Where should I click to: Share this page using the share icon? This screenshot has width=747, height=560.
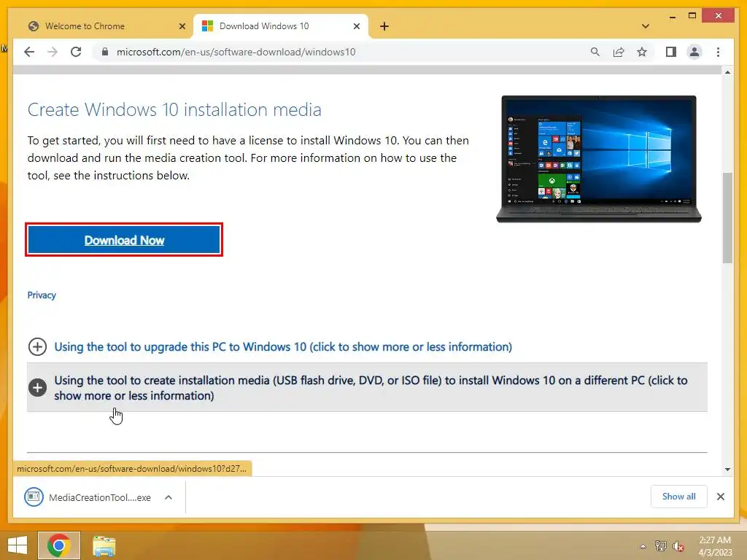tap(619, 52)
